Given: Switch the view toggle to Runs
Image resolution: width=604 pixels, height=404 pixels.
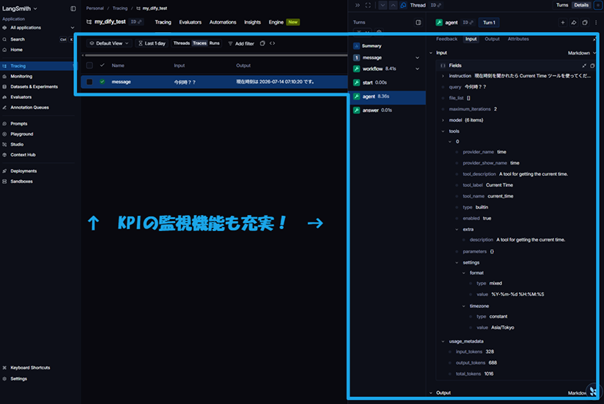Looking at the screenshot, I should [x=215, y=43].
